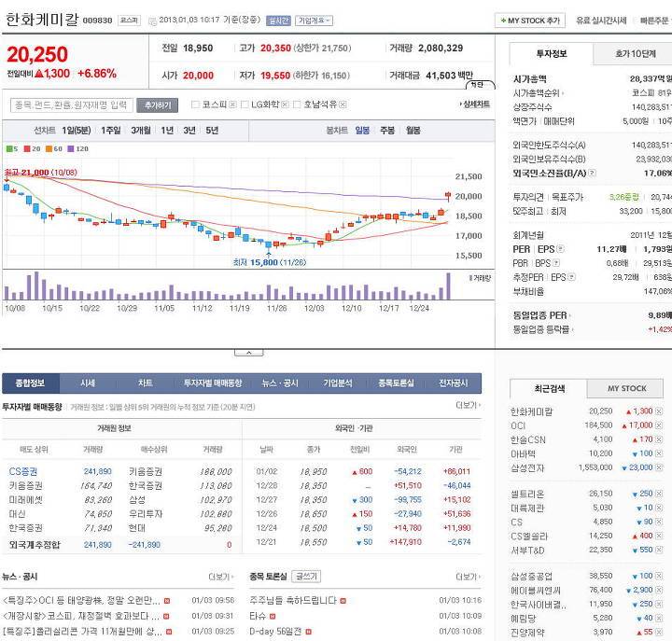Delete CS엘쏠라 from recent searches list

659,536
